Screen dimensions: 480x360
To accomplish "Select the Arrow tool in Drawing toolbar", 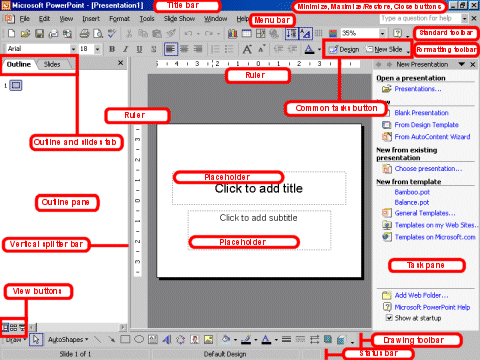I will coord(111,339).
